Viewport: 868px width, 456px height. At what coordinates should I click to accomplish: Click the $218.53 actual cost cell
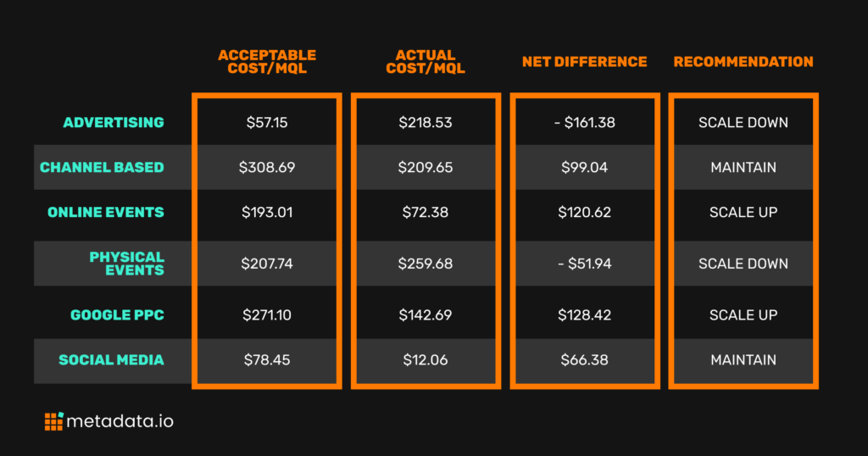426,122
